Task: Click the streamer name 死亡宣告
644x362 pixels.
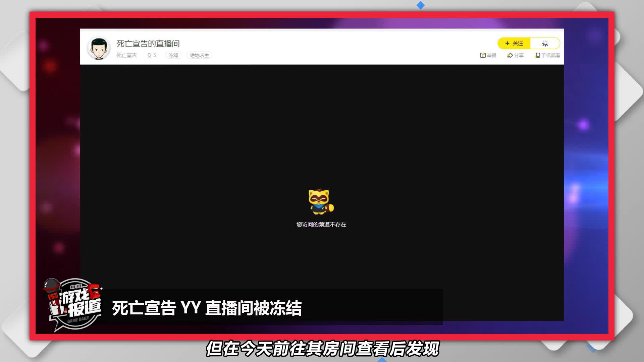Action: 126,55
